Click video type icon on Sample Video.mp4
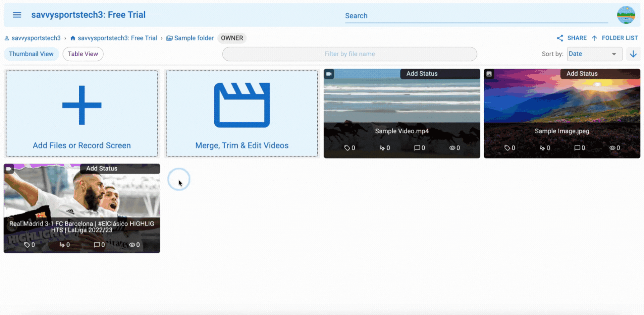This screenshot has height=315, width=644. [x=329, y=74]
